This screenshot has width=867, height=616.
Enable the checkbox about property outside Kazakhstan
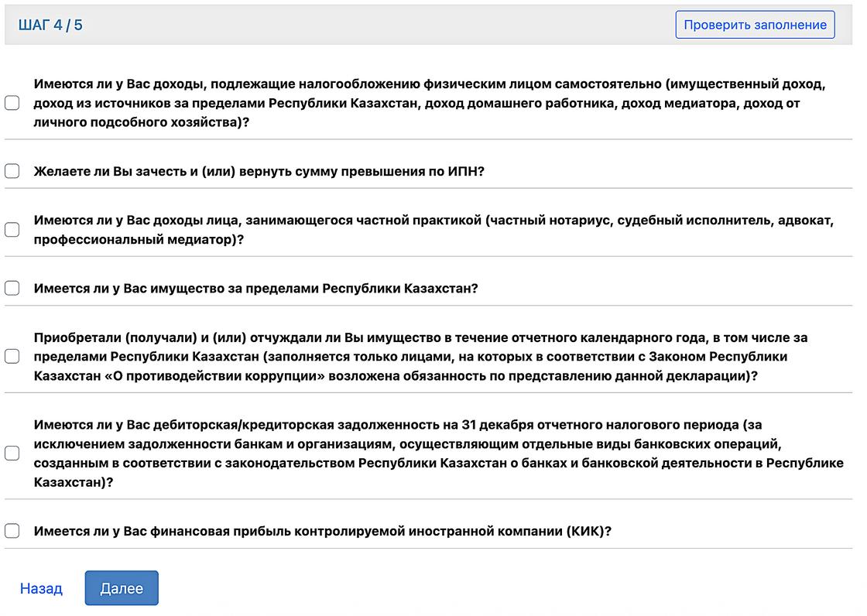pos(12,287)
